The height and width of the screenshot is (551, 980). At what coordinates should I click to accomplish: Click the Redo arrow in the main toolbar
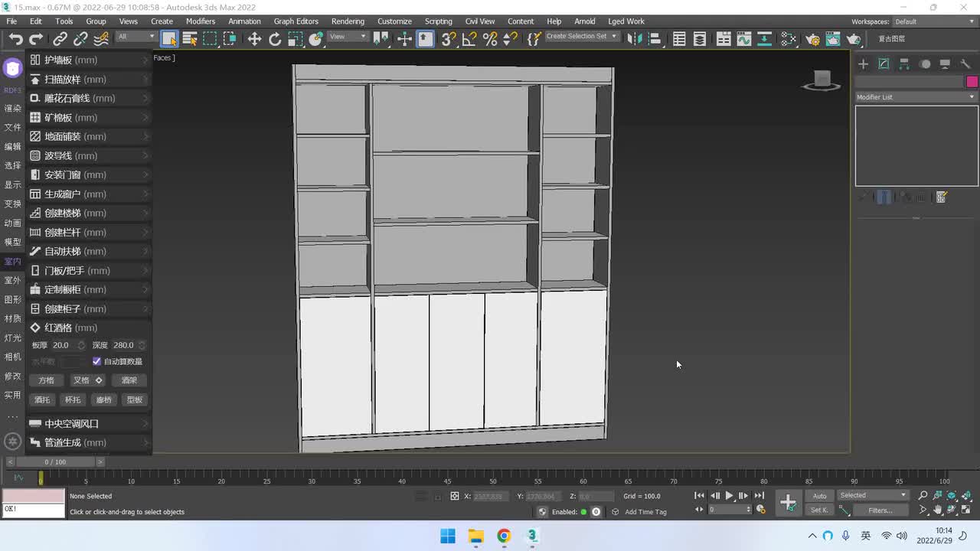(36, 39)
